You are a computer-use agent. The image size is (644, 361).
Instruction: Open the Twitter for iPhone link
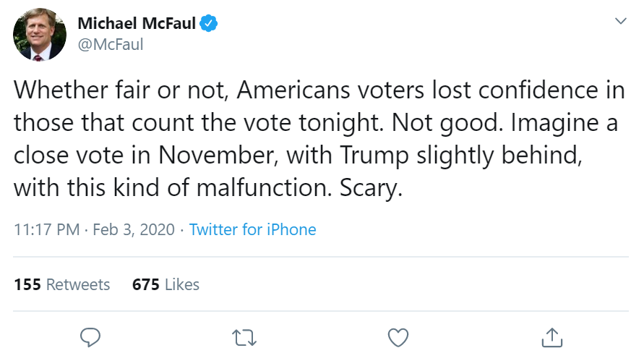(x=252, y=230)
